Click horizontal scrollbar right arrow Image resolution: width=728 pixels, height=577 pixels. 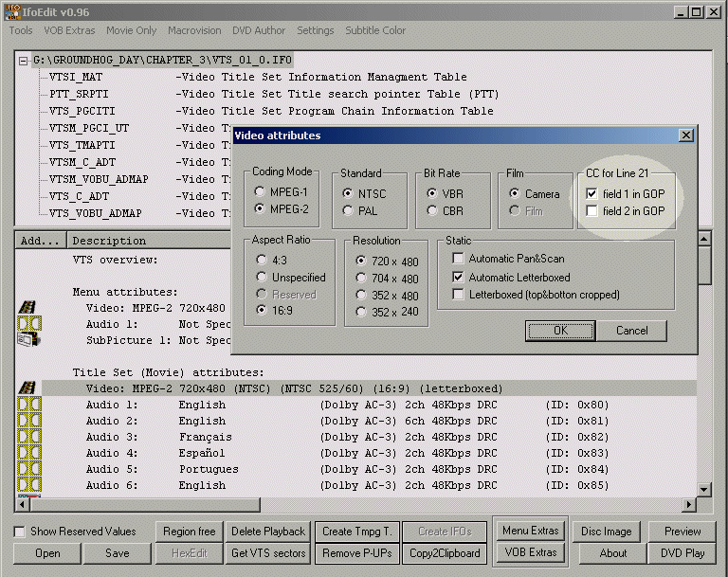[689, 504]
